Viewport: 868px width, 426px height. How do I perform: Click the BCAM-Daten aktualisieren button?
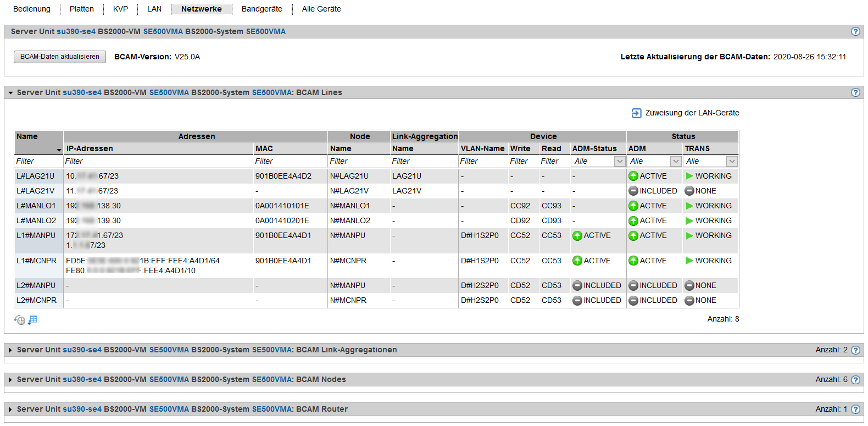click(x=60, y=57)
